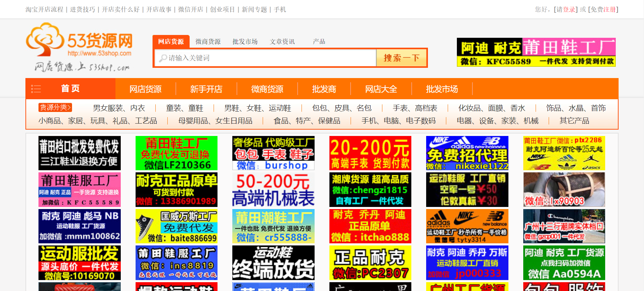Open the 创业项目 top link
Screen dimensions: 644x291
point(222,10)
